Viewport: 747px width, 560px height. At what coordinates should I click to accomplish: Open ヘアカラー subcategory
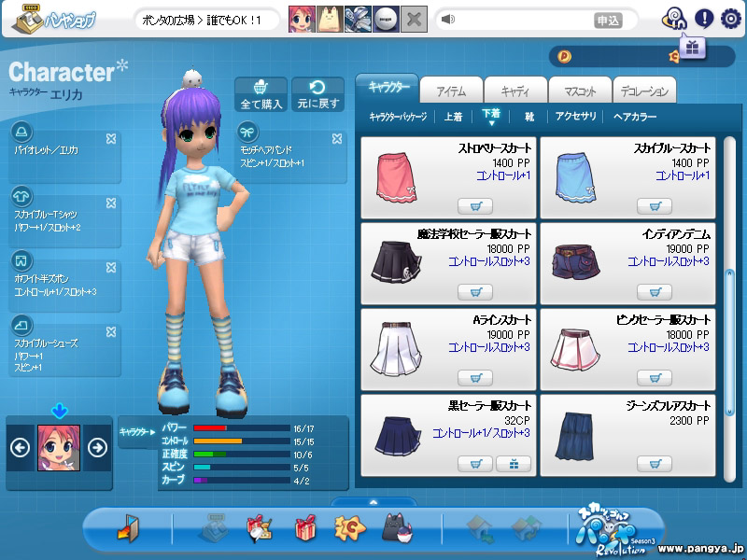pos(635,116)
